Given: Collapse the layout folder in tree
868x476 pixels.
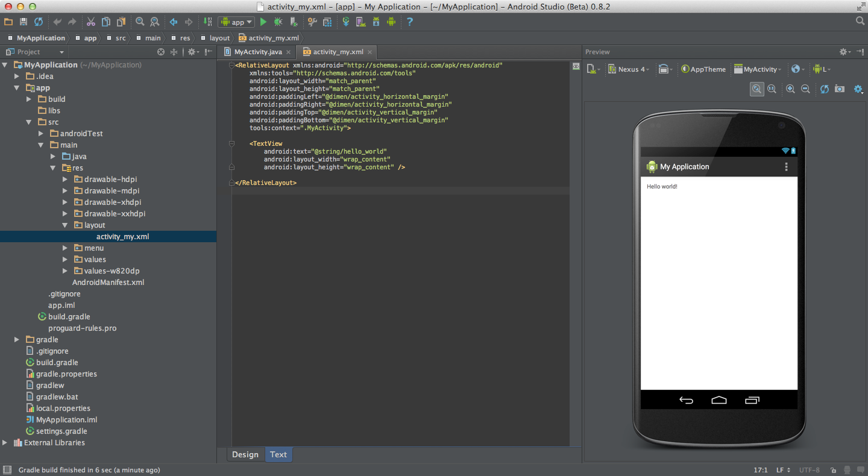Looking at the screenshot, I should tap(65, 225).
